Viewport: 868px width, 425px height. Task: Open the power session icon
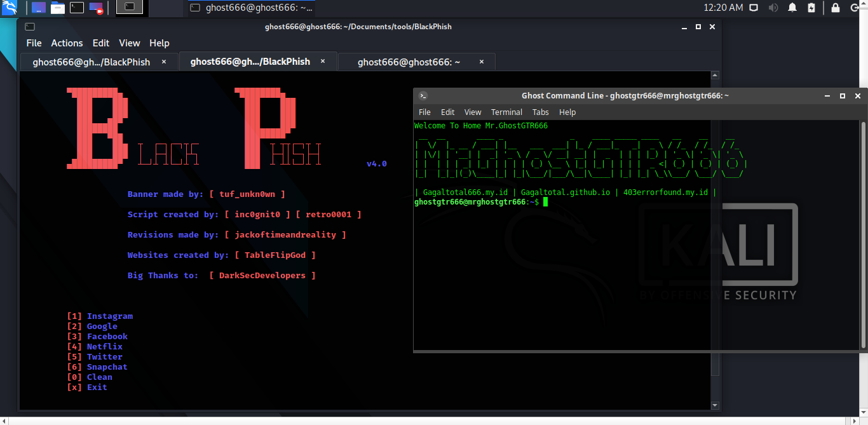coord(855,8)
